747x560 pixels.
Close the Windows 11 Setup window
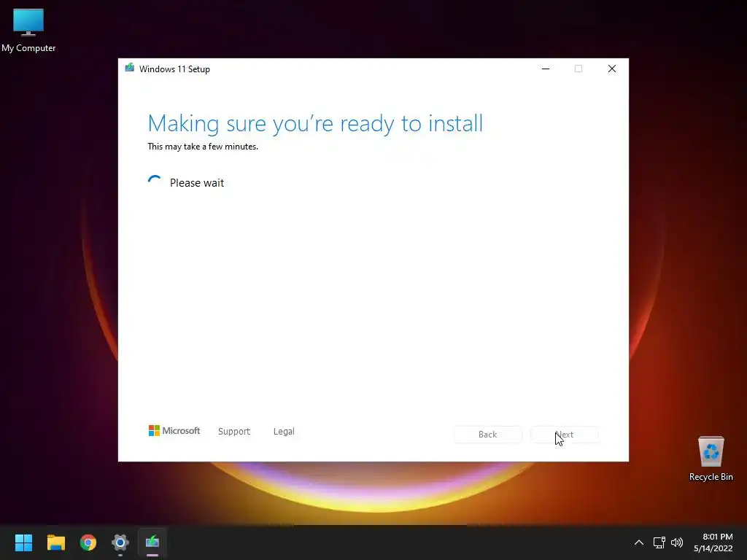click(612, 69)
